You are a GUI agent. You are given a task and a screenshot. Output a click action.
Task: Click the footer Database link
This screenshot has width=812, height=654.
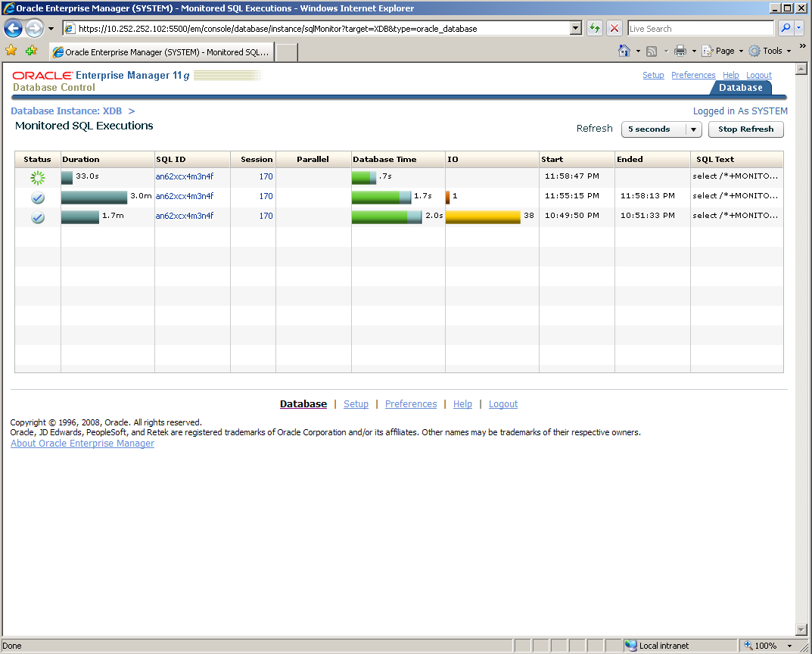coord(303,404)
